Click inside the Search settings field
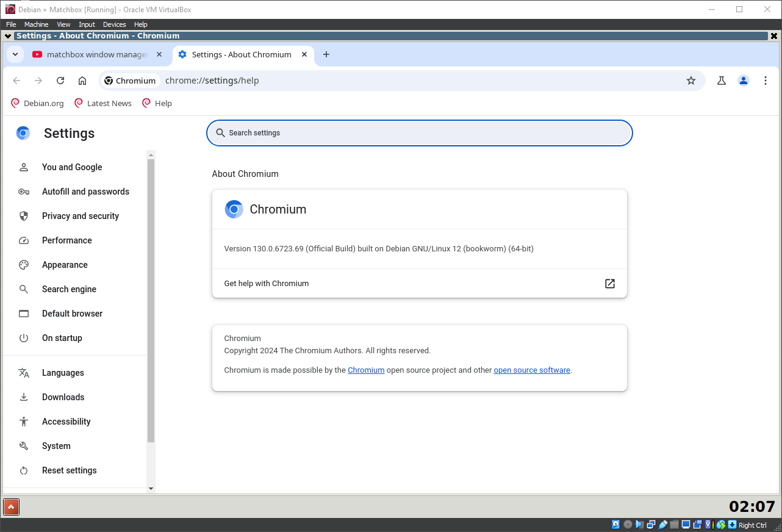Screen dimensions: 782x532 pyautogui.click(x=420, y=132)
